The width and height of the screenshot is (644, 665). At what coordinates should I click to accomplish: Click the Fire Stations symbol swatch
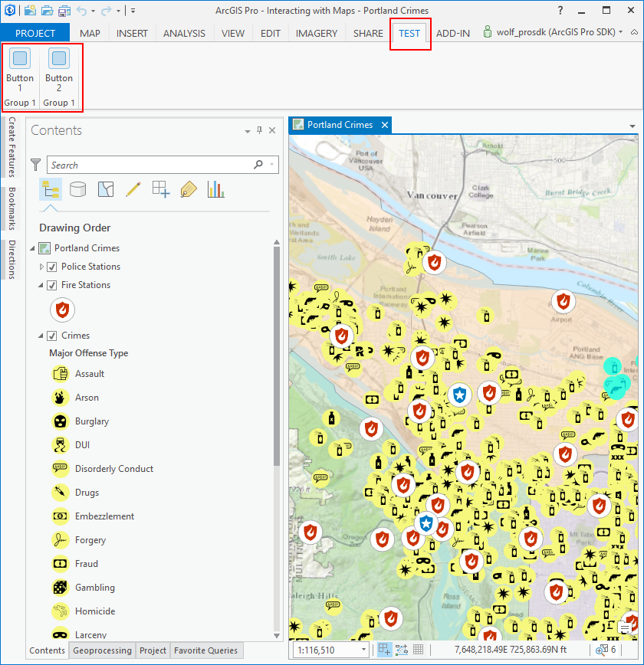click(x=62, y=310)
